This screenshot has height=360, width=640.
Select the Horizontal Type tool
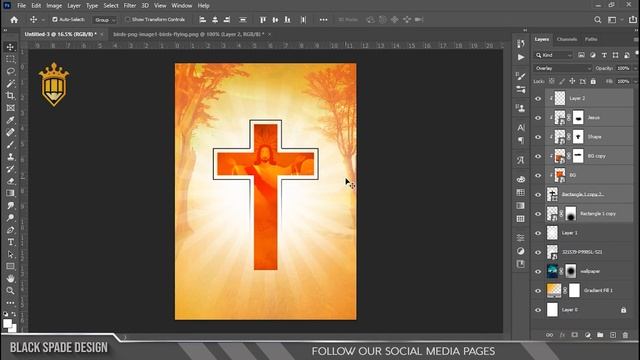click(x=11, y=242)
